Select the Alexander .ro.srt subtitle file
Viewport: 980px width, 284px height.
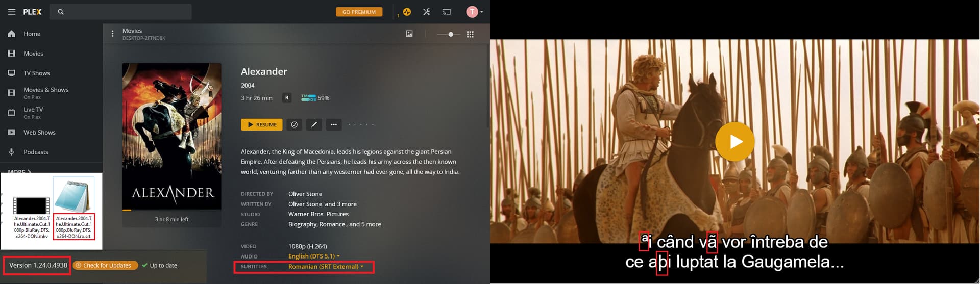coord(73,209)
